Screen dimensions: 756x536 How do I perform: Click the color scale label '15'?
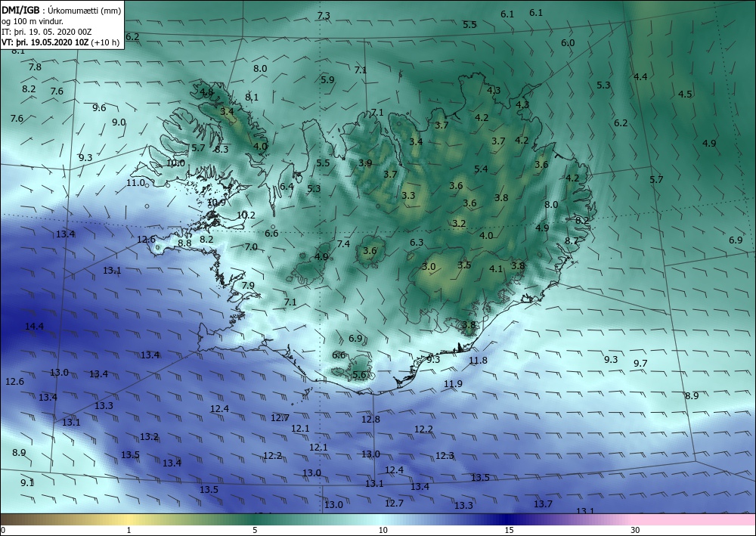(x=509, y=530)
